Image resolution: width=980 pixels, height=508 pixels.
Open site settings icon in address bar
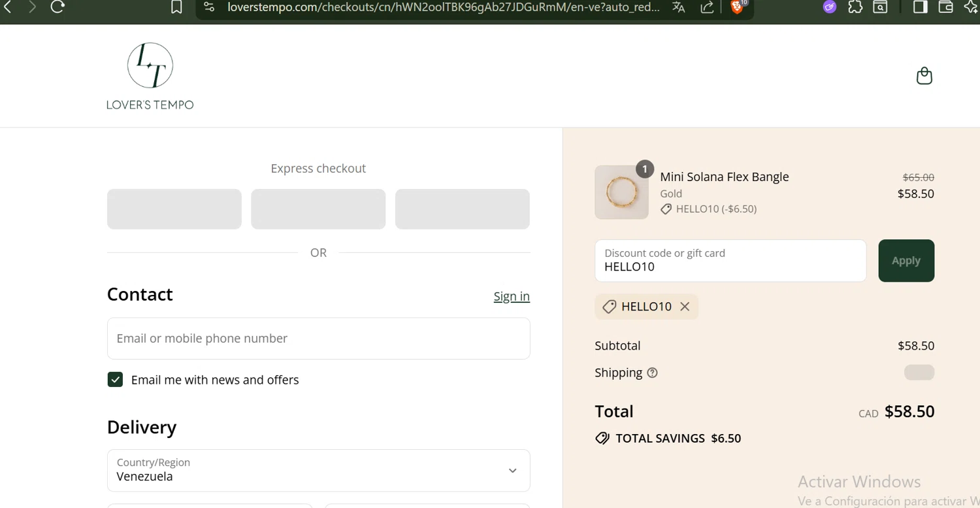pos(209,7)
